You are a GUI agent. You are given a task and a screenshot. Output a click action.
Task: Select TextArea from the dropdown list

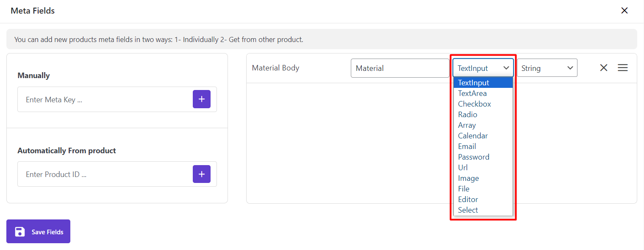472,93
